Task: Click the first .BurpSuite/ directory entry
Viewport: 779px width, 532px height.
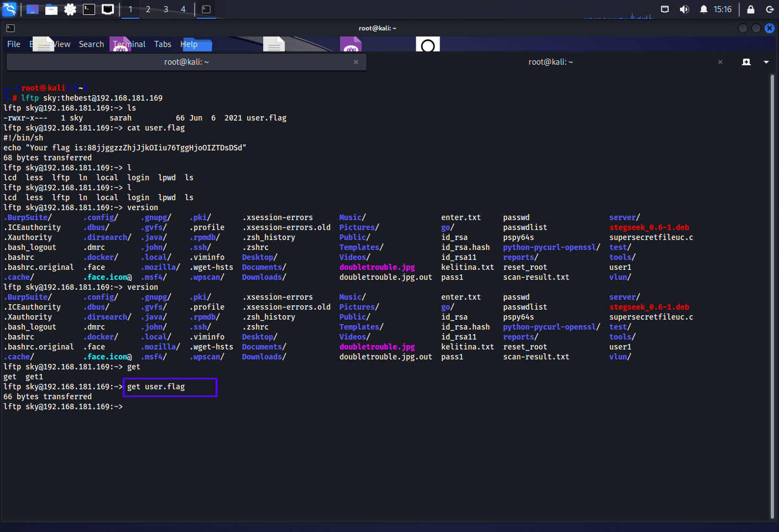Action: (x=28, y=217)
